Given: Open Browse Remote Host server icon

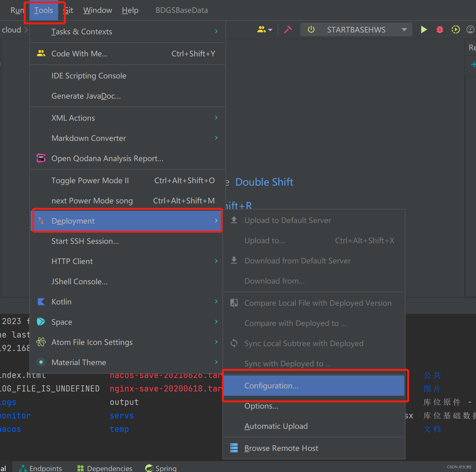Looking at the screenshot, I should pyautogui.click(x=234, y=448).
